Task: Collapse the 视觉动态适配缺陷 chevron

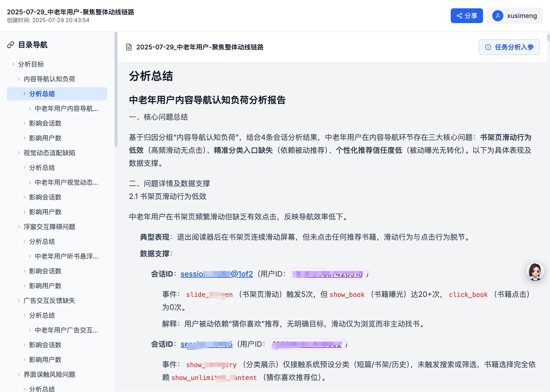Action: (x=19, y=153)
